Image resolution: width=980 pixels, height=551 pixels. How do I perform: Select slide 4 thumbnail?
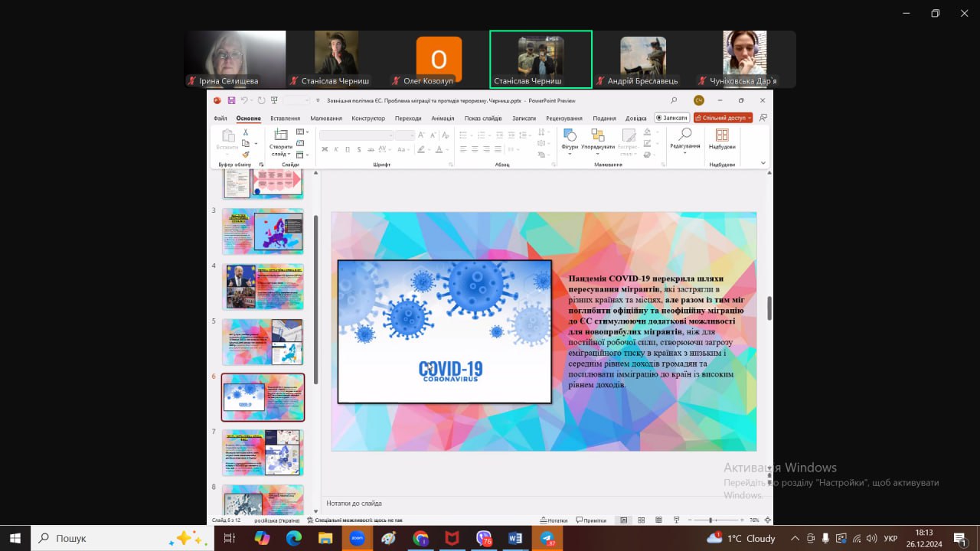point(263,287)
